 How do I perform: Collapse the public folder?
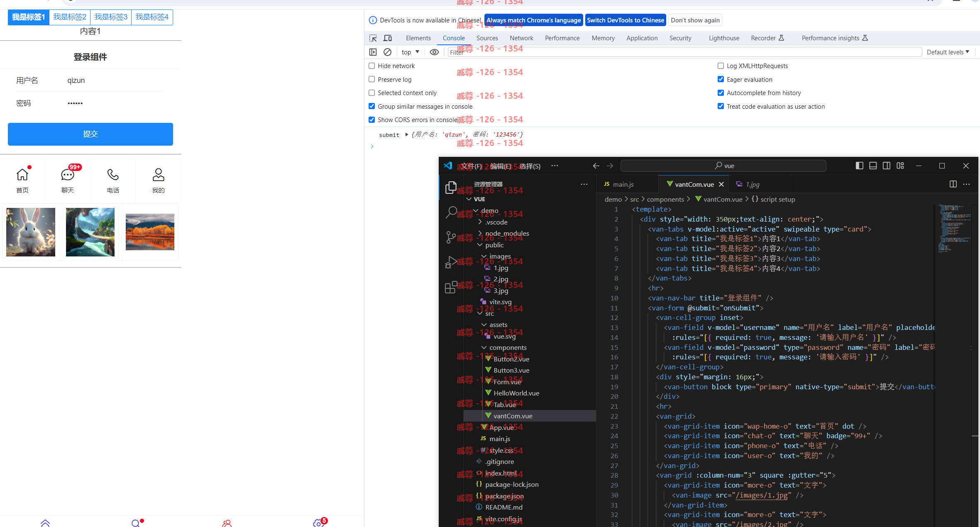point(480,245)
